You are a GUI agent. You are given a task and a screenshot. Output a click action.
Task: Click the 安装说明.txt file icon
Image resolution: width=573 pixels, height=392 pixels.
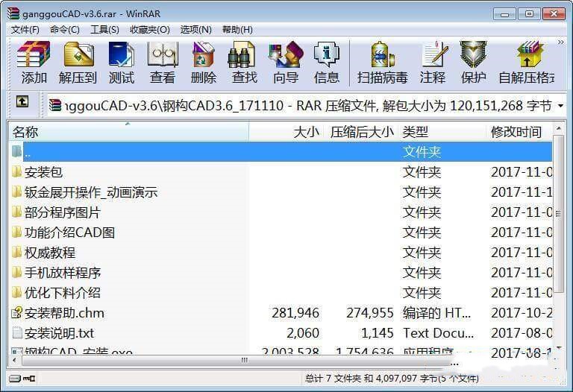[x=17, y=333]
